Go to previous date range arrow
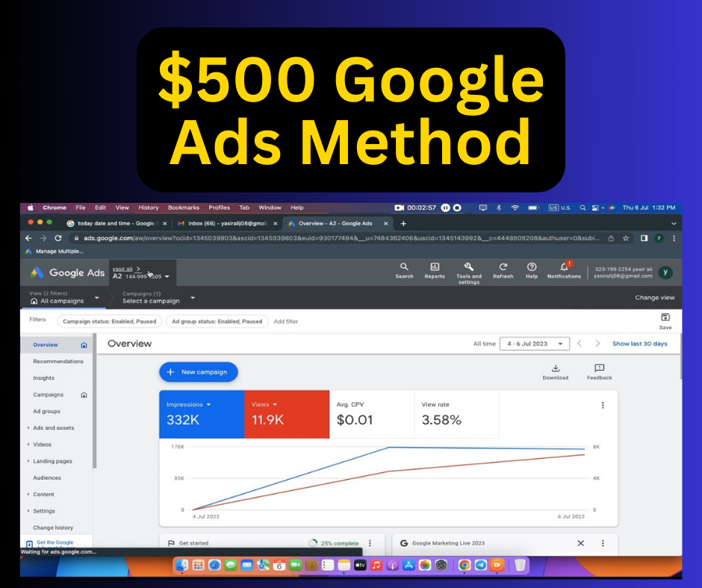 click(580, 343)
